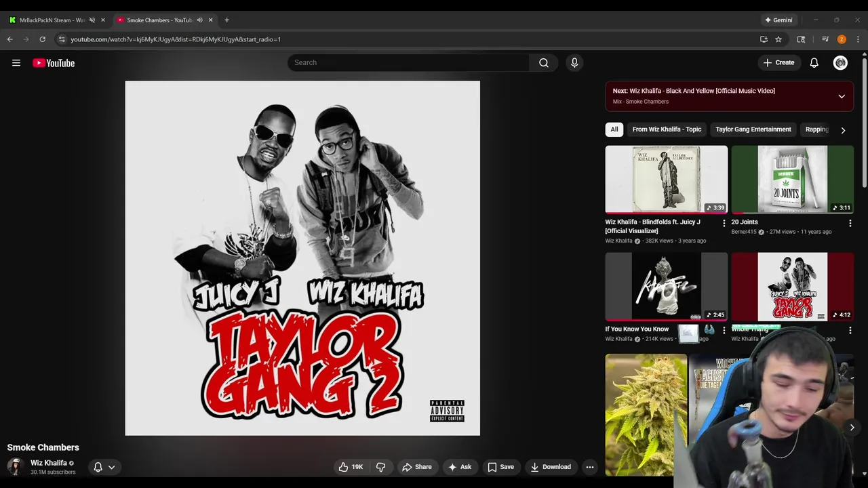The height and width of the screenshot is (488, 868).
Task: Save the video to a playlist
Action: tap(500, 467)
